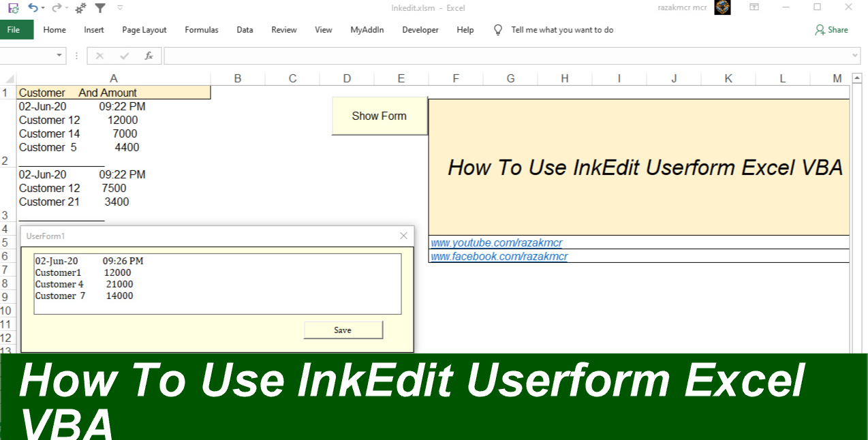The image size is (868, 440).
Task: Select column A header
Action: (114, 78)
